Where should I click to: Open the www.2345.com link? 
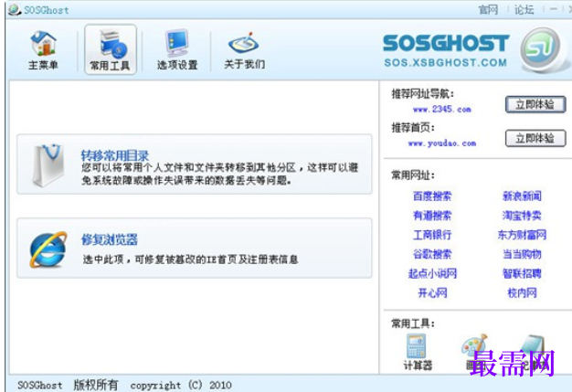click(x=441, y=109)
